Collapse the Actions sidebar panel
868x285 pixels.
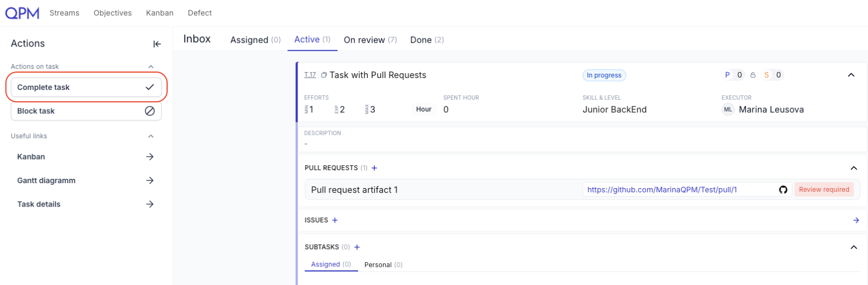(x=157, y=44)
